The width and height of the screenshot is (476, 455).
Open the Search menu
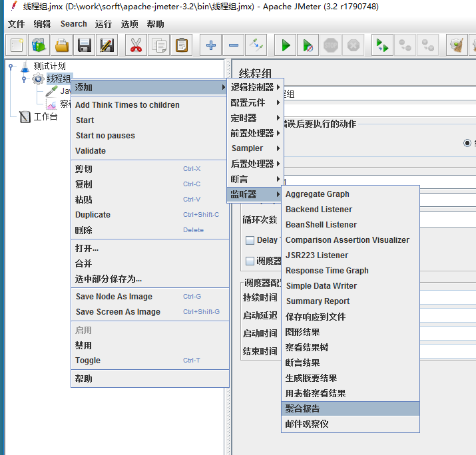tap(73, 24)
